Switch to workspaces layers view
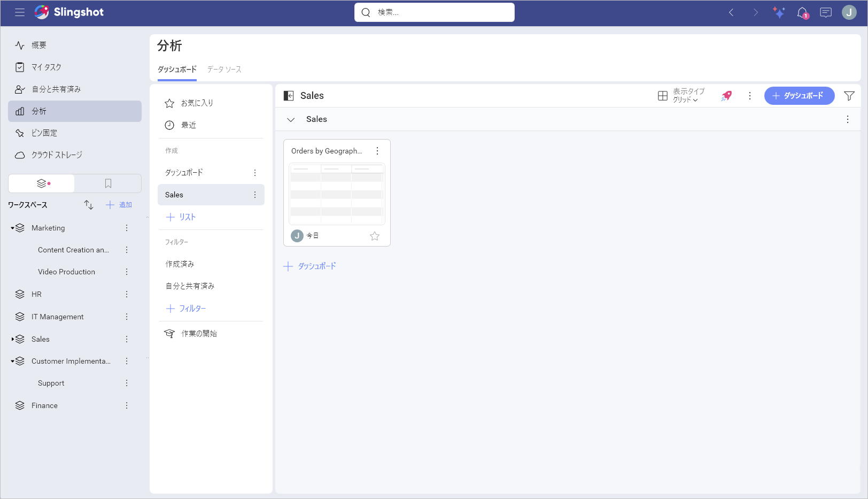Viewport: 868px width, 499px height. [x=42, y=183]
